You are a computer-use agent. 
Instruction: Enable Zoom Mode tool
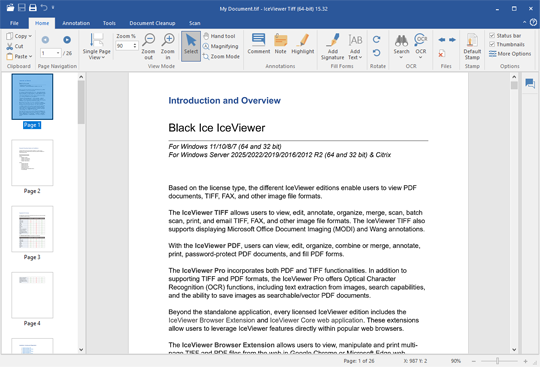click(x=221, y=56)
